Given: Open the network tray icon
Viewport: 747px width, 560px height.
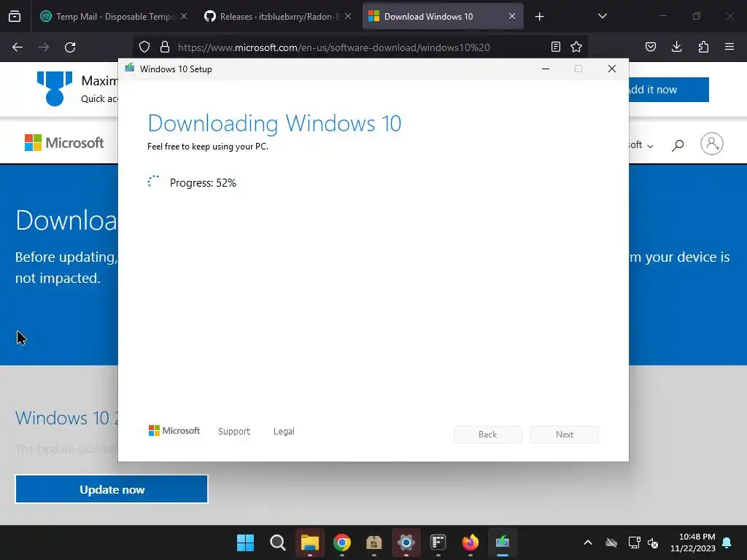Looking at the screenshot, I should (634, 542).
